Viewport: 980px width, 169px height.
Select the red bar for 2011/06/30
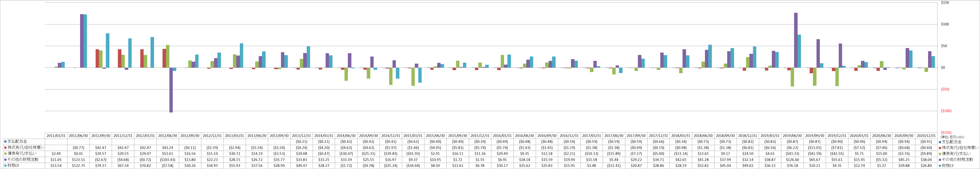coord(75,68)
